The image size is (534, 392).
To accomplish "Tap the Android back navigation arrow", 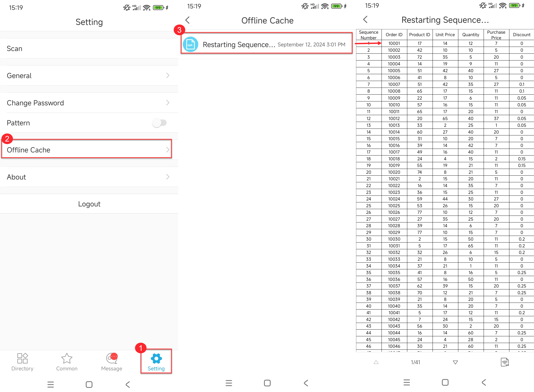I will [128, 384].
